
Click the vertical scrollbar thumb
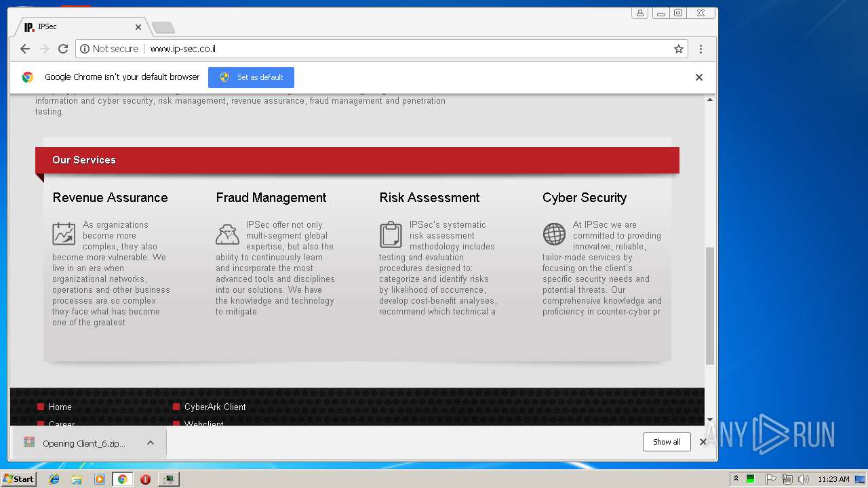[710, 306]
